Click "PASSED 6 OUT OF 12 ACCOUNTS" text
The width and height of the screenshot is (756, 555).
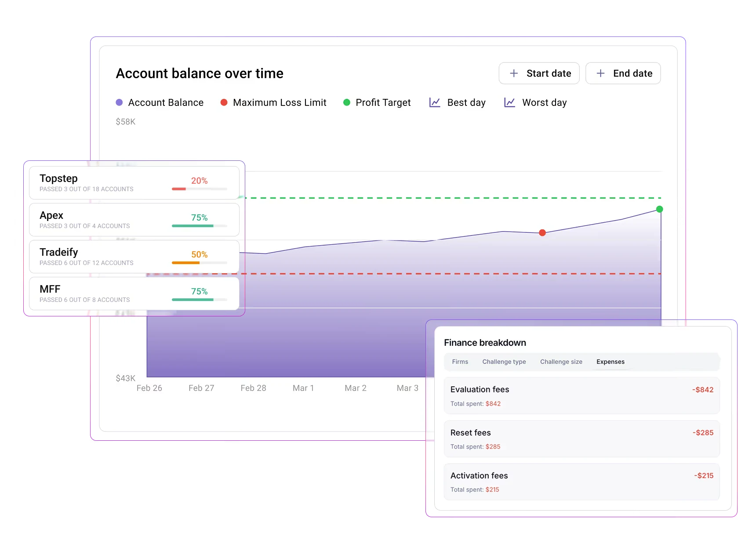tap(87, 263)
